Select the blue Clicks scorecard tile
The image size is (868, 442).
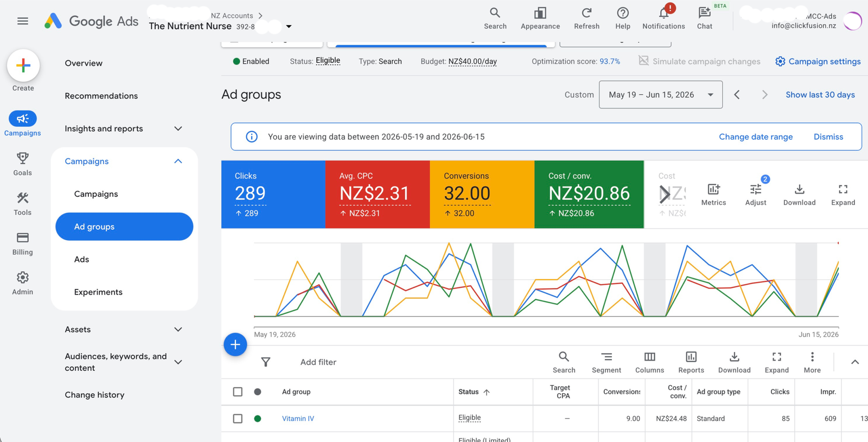(x=273, y=194)
